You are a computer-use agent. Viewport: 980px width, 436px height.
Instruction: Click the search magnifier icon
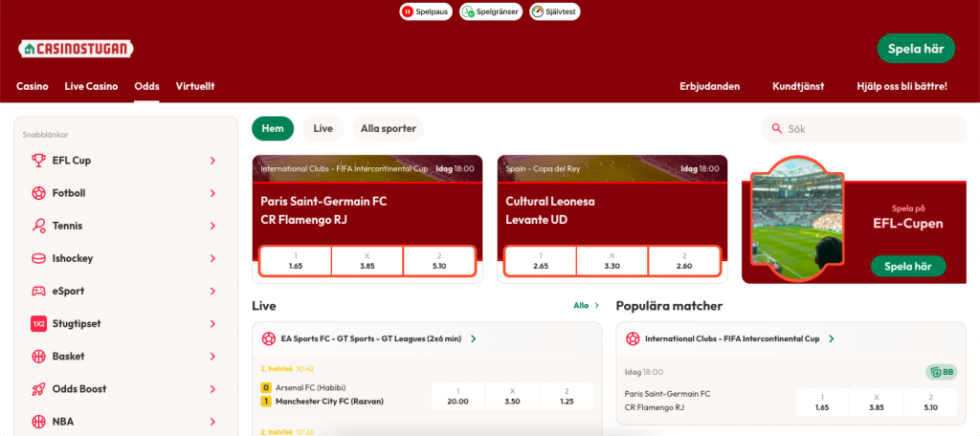(x=777, y=129)
